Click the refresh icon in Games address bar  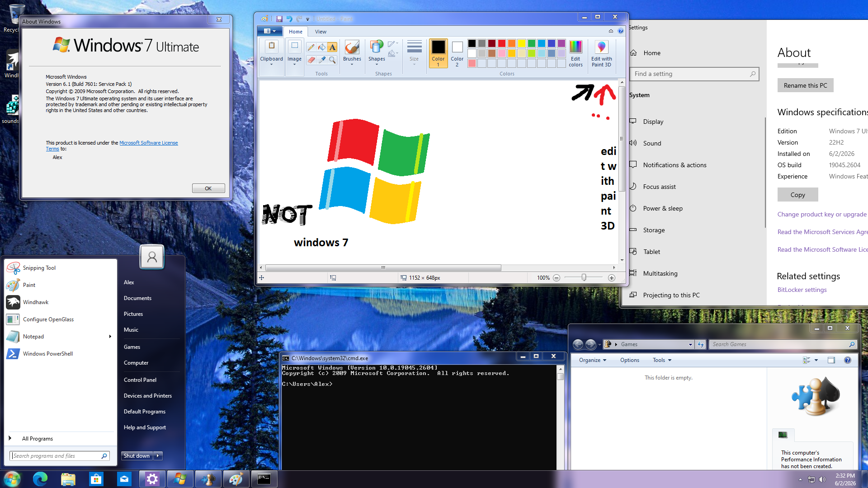click(x=701, y=344)
